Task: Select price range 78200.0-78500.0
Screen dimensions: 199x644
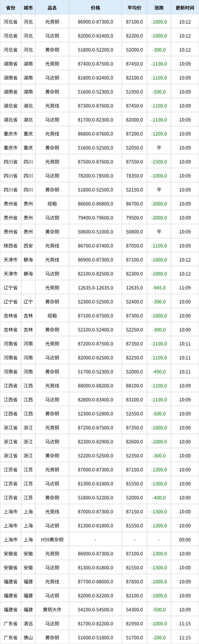Action: [x=95, y=176]
